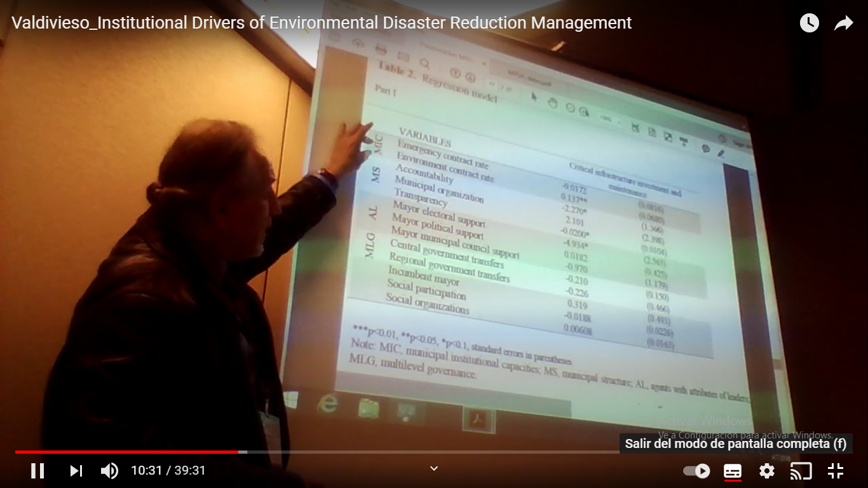This screenshot has height=488, width=868.
Task: Toggle subtitles/closed captions
Action: [x=733, y=471]
